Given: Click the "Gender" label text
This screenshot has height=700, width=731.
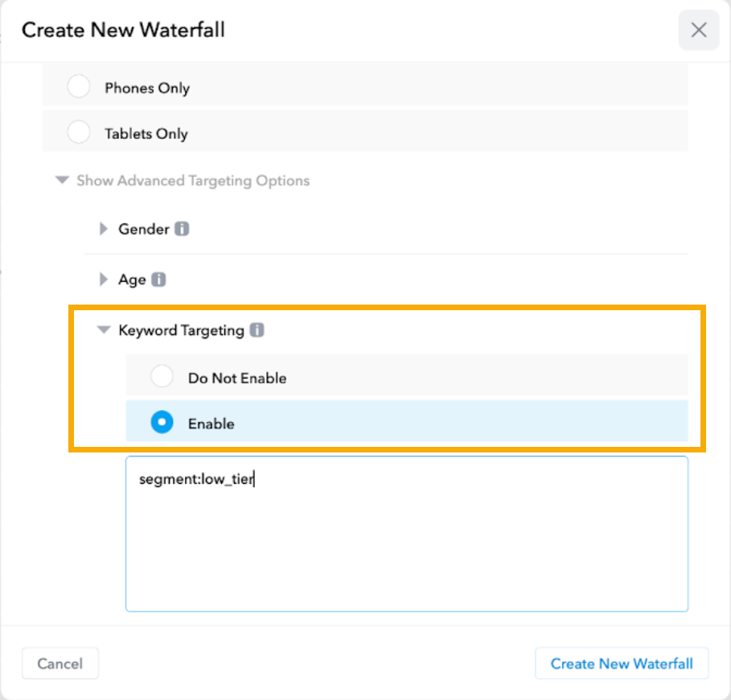Looking at the screenshot, I should tap(144, 229).
